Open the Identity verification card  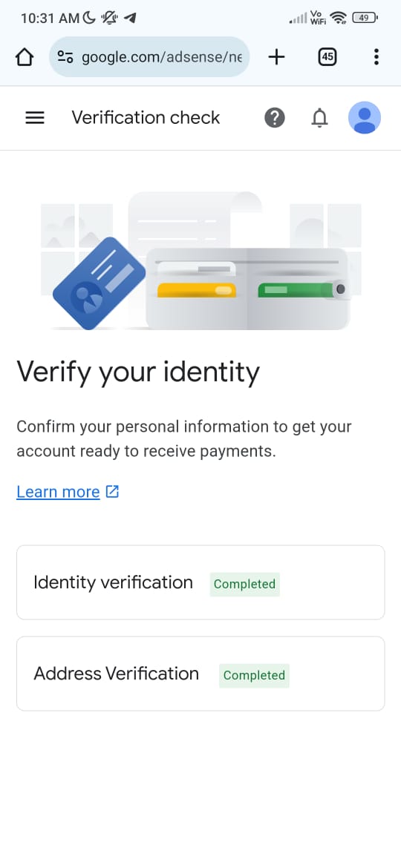(200, 582)
